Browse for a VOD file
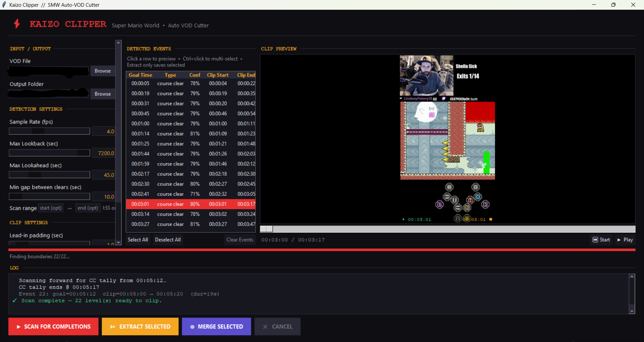 tap(103, 71)
